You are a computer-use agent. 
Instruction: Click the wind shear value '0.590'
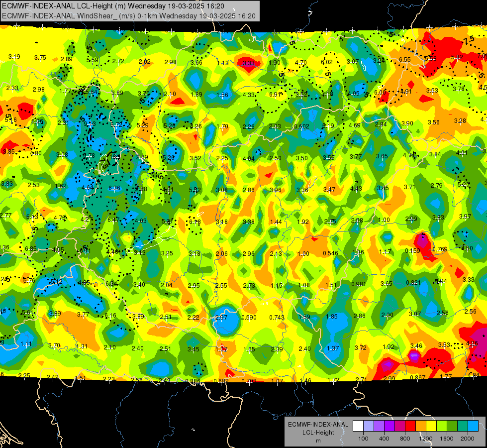(249, 318)
